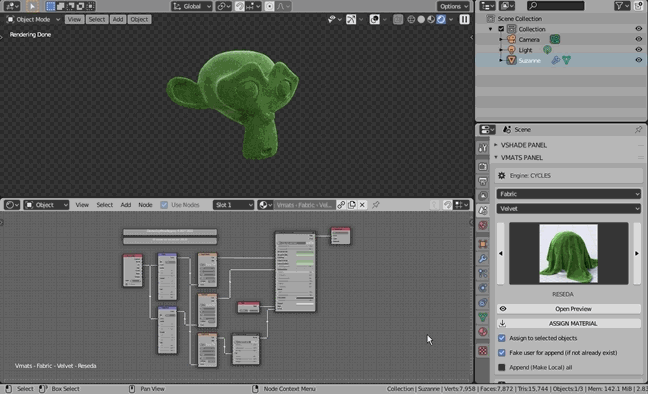Open the View Layer properties tab
This screenshot has height=394, width=648.
[x=483, y=196]
